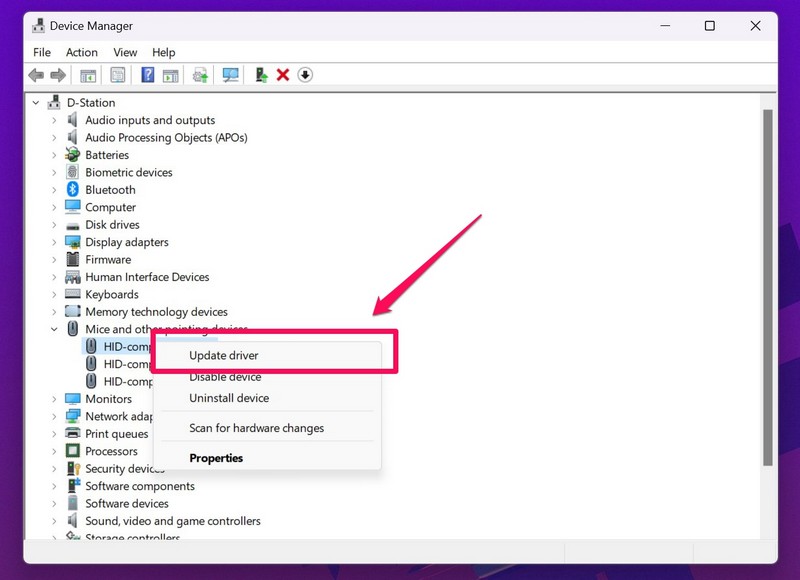Click Properties in the context menu
Image resolution: width=800 pixels, height=580 pixels.
[216, 458]
